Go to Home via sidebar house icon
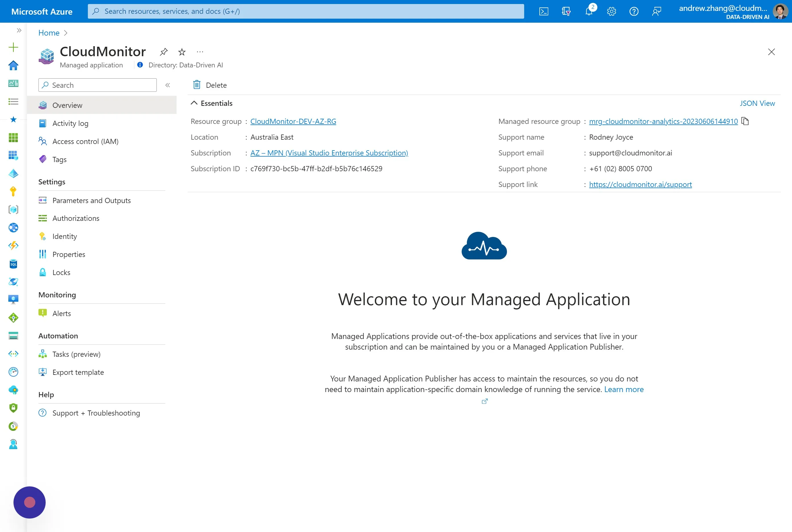 point(13,65)
